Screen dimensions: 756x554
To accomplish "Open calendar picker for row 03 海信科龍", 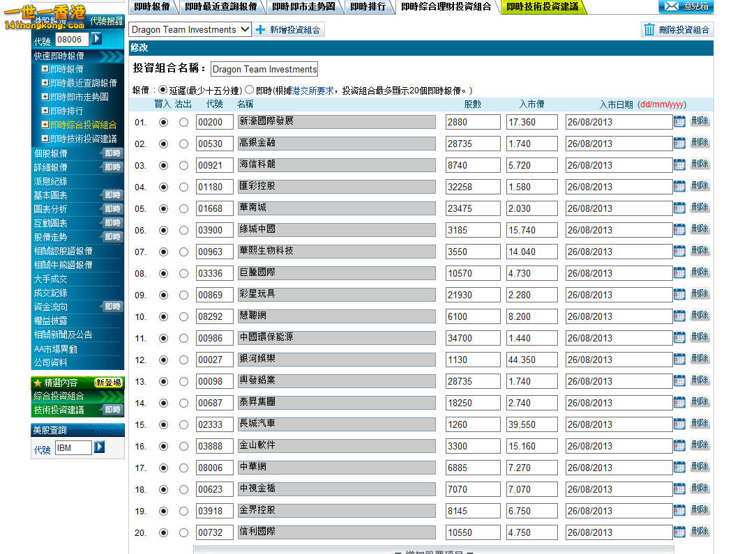I will [679, 164].
